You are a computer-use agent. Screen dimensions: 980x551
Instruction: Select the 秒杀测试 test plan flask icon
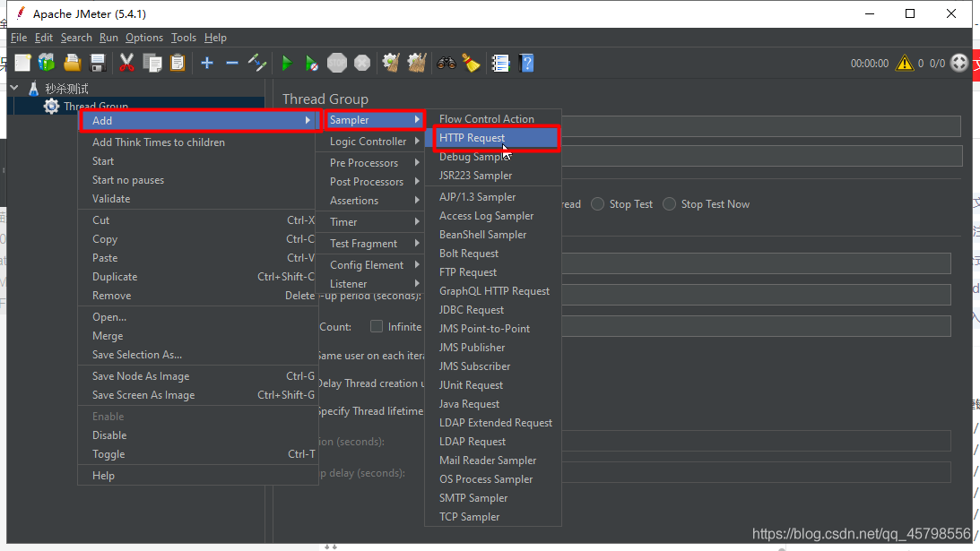click(34, 89)
